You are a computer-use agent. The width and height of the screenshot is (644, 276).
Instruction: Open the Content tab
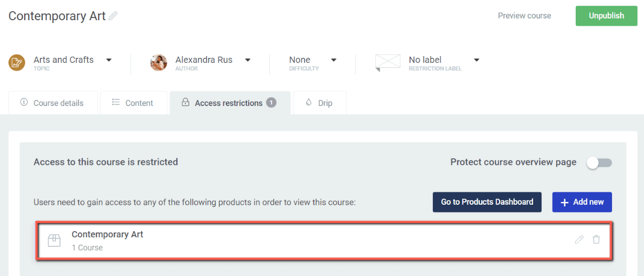click(134, 103)
